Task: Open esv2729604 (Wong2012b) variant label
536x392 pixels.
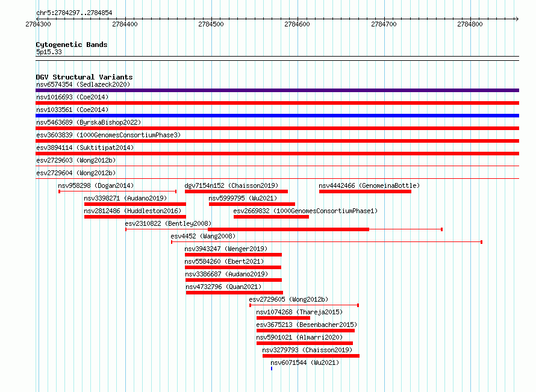Action: coord(76,173)
